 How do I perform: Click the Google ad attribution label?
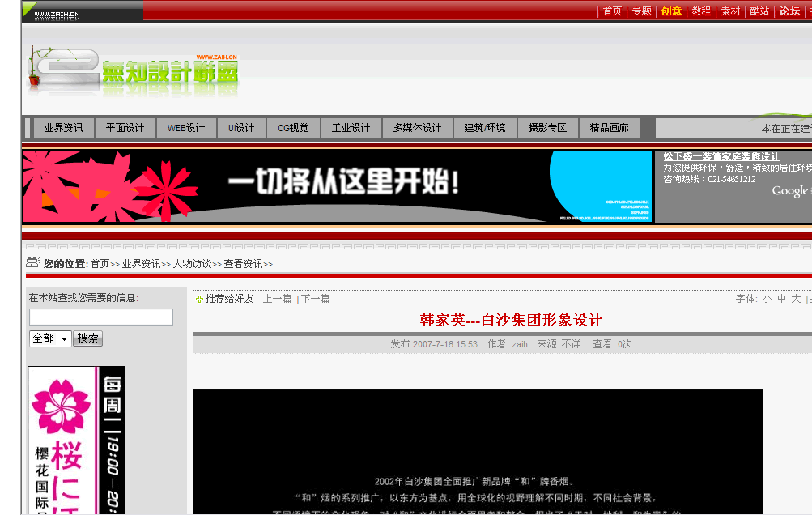point(791,191)
